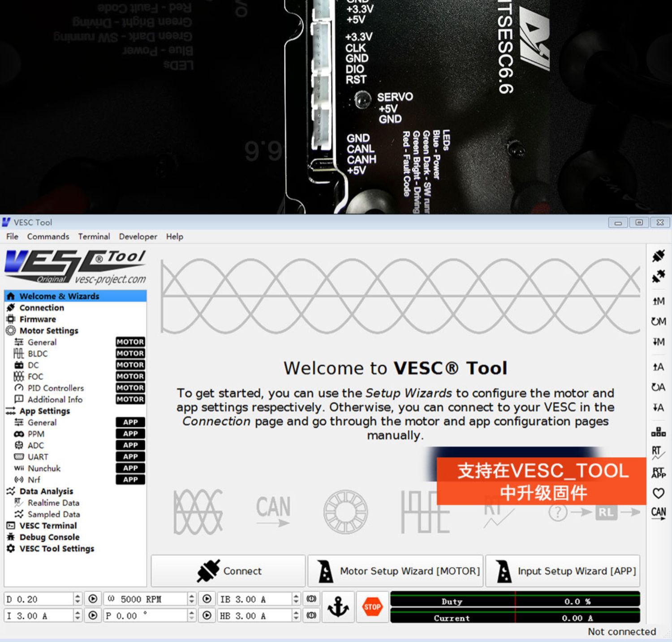The width and height of the screenshot is (672, 642).
Task: Open UART app settings page
Action: pyautogui.click(x=75, y=457)
